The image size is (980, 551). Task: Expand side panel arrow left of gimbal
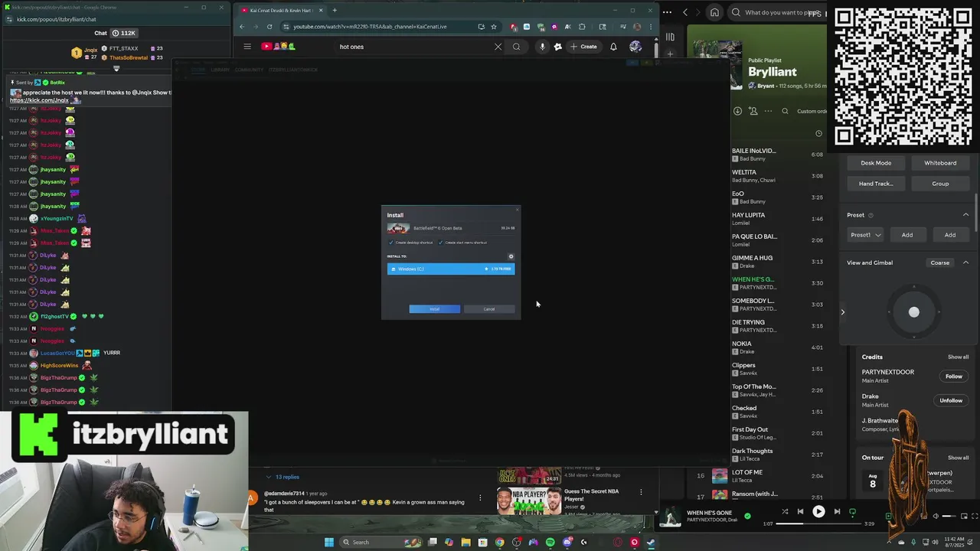[x=843, y=312]
